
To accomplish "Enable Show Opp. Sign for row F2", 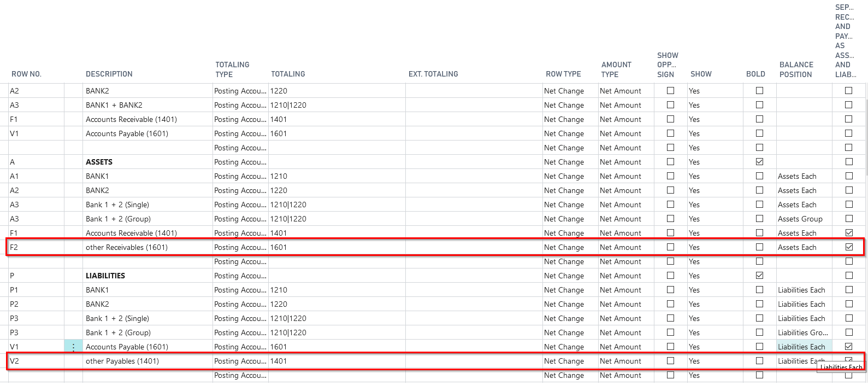I will tap(670, 247).
